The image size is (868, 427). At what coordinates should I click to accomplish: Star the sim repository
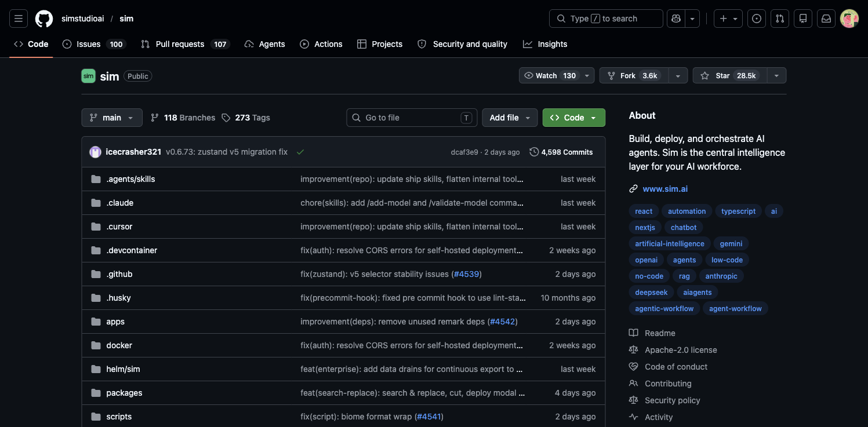point(729,76)
